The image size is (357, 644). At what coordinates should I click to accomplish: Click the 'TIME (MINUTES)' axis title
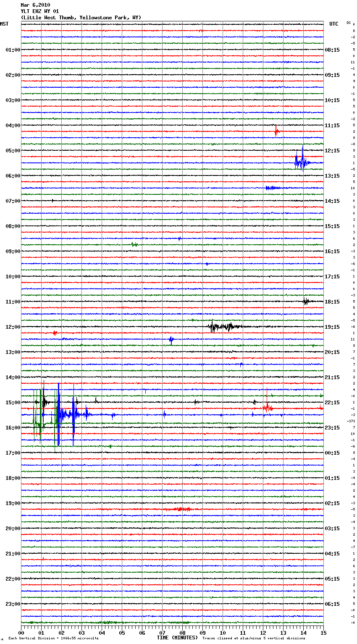pyautogui.click(x=177, y=638)
